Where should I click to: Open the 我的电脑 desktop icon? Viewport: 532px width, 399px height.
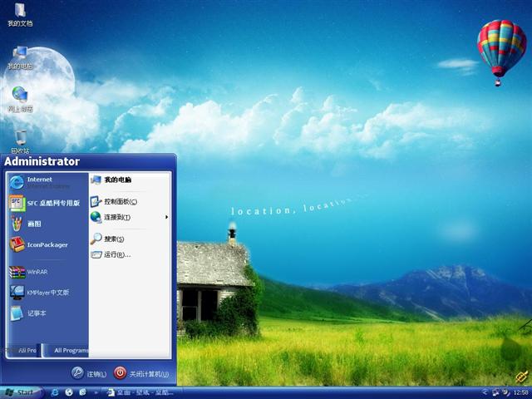coord(20,57)
